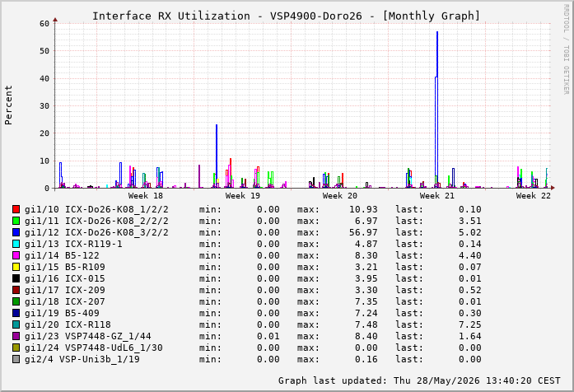Select legend label gi1/15 B5-R109

point(65,267)
